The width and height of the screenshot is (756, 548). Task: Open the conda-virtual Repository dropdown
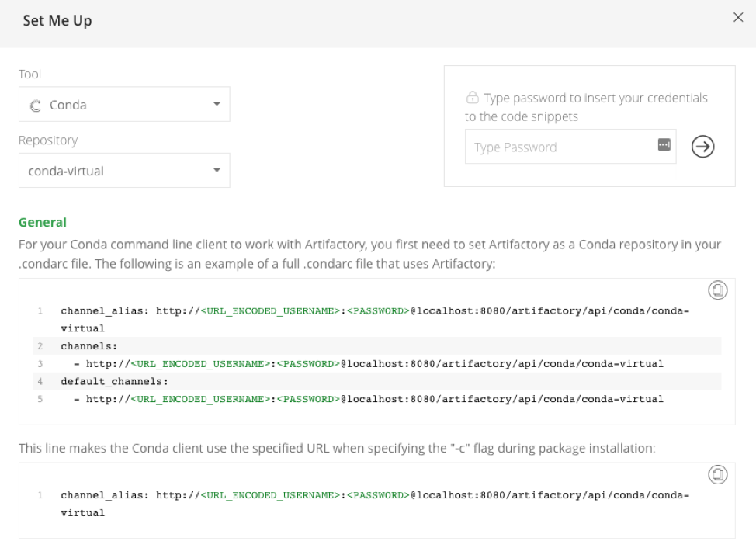pos(124,171)
